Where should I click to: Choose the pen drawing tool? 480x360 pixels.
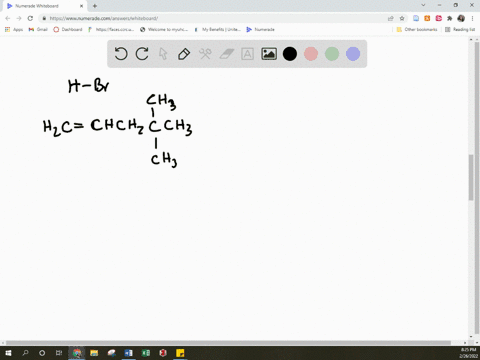pos(184,54)
